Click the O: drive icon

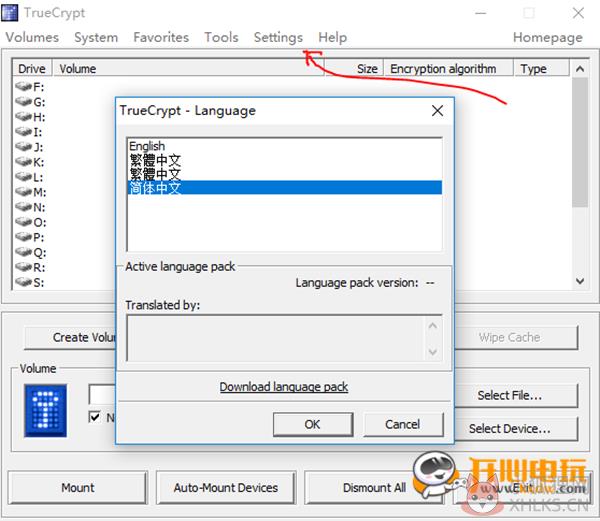click(x=24, y=222)
